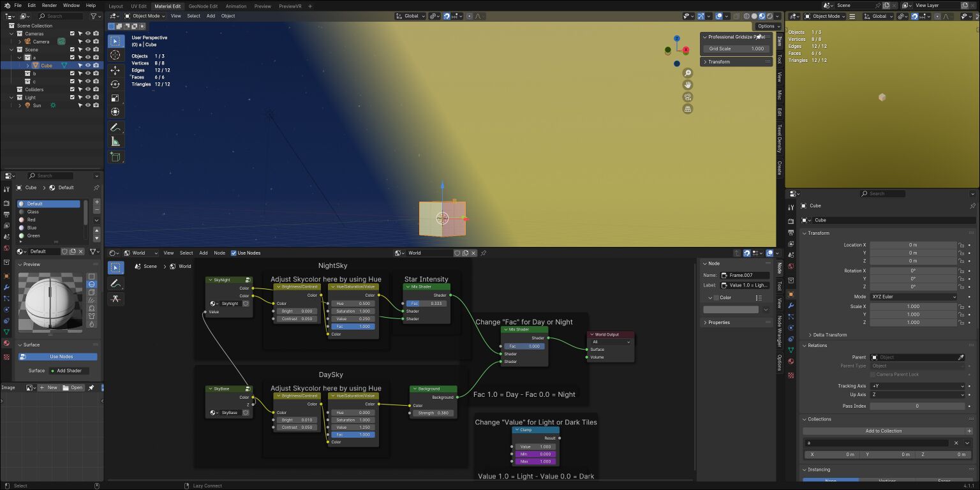Viewport: 980px width, 490px height.
Task: Switch to the GeoNode Edit workspace tab
Action: coord(203,6)
